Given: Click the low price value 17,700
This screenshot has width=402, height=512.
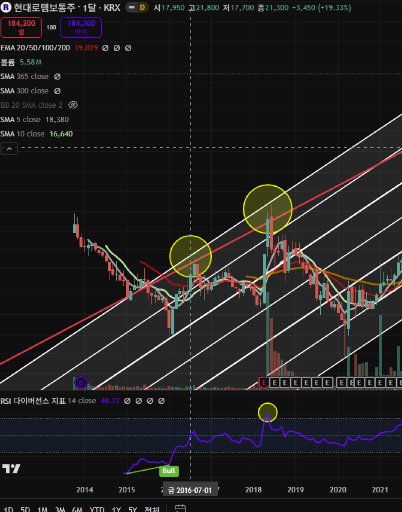Looking at the screenshot, I should tap(242, 7).
